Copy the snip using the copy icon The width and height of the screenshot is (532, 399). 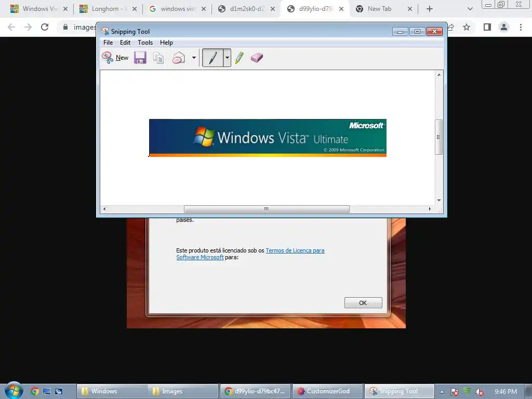pos(158,58)
